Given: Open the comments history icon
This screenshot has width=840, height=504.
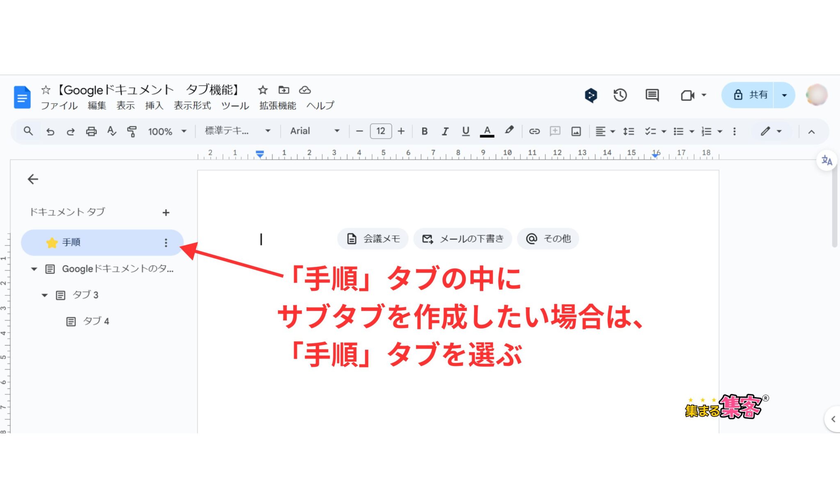Looking at the screenshot, I should 652,95.
